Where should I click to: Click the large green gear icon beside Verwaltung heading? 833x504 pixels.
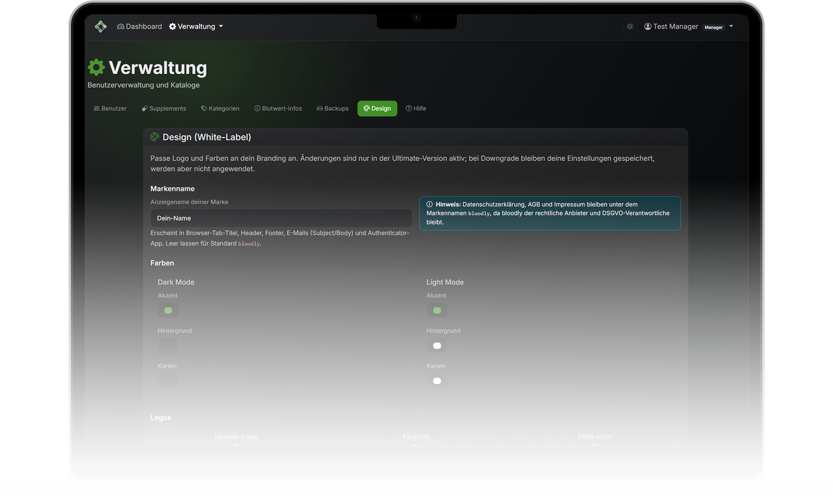pos(96,67)
